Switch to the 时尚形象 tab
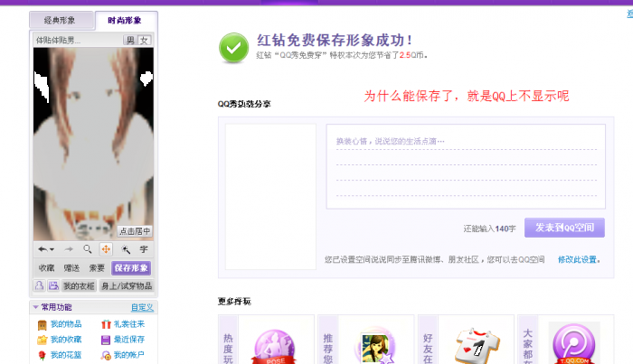This screenshot has width=633, height=364. coord(126,20)
